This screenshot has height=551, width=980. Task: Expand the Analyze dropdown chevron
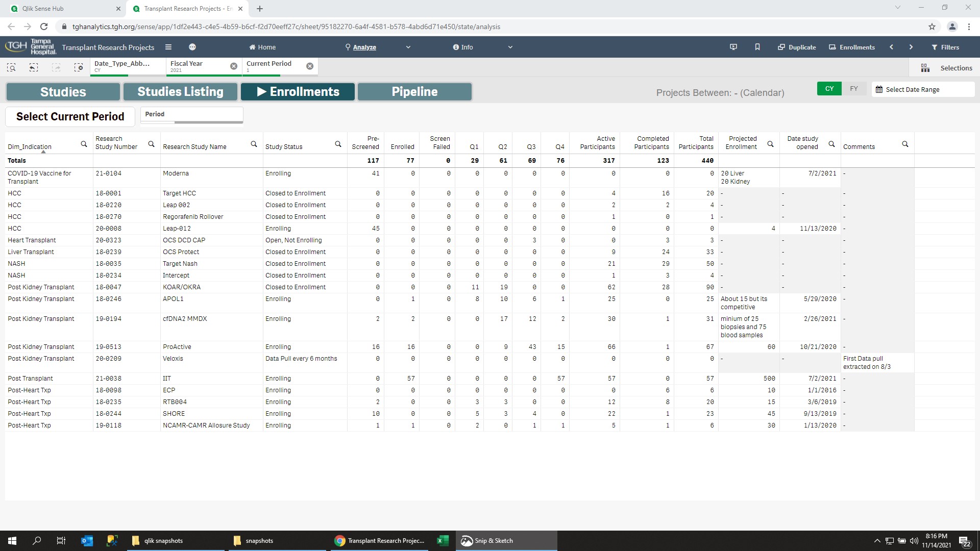coord(408,46)
